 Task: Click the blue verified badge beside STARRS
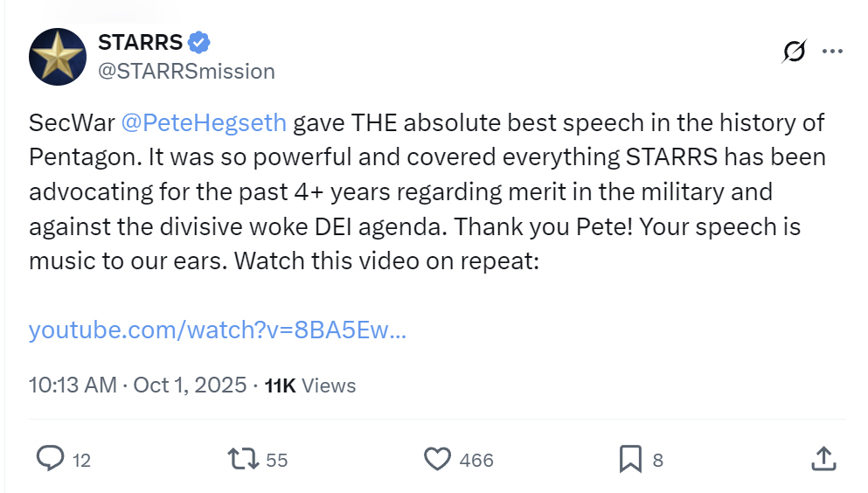[x=200, y=42]
